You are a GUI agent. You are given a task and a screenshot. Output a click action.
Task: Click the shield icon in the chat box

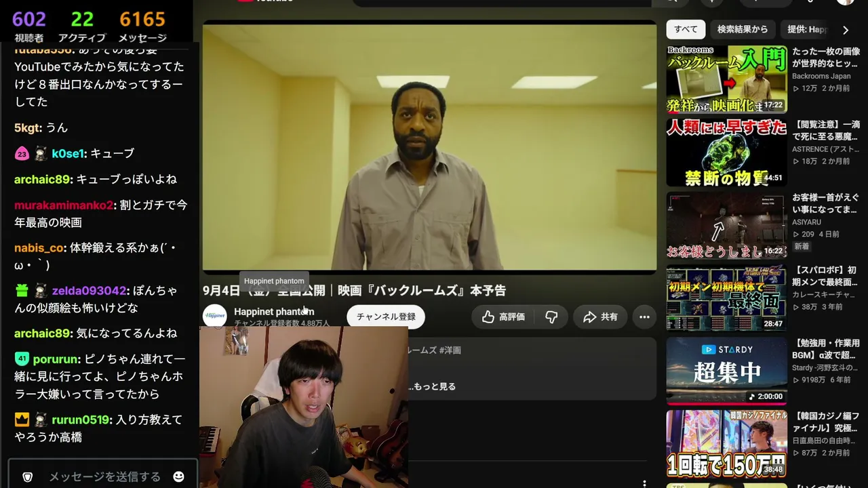(x=28, y=476)
